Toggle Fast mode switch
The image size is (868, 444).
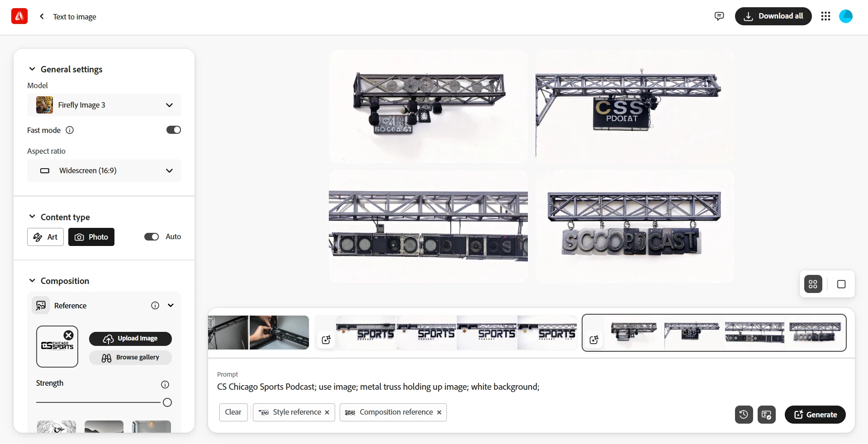[174, 130]
